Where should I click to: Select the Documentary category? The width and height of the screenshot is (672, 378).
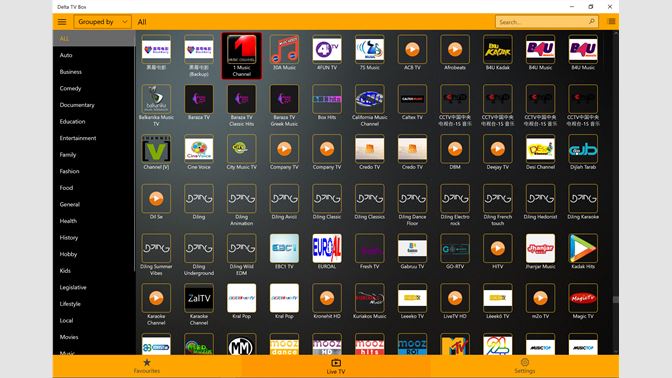(x=94, y=105)
